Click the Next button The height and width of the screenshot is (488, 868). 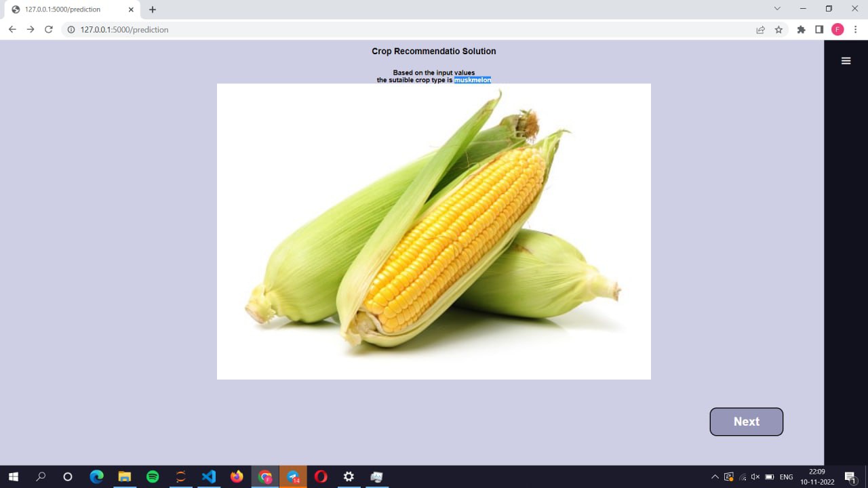coord(747,422)
